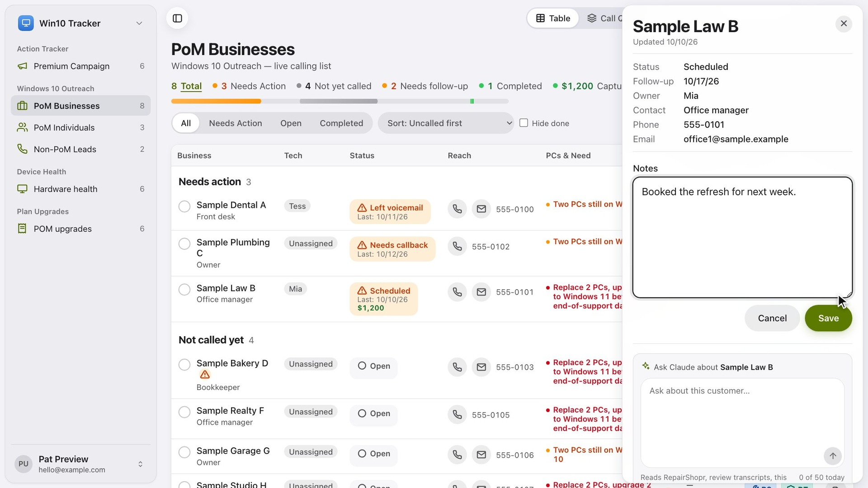Close the Sample Law B panel

(x=844, y=23)
